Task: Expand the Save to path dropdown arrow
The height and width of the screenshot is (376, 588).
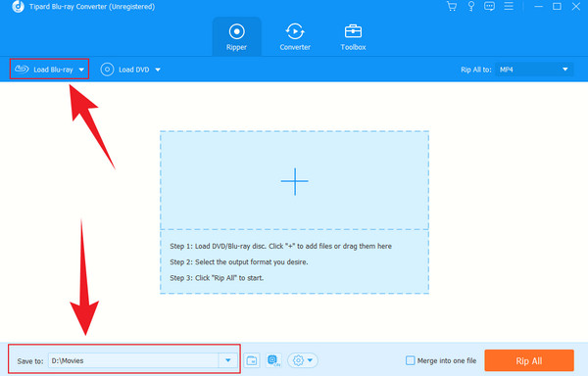Action: coord(228,360)
